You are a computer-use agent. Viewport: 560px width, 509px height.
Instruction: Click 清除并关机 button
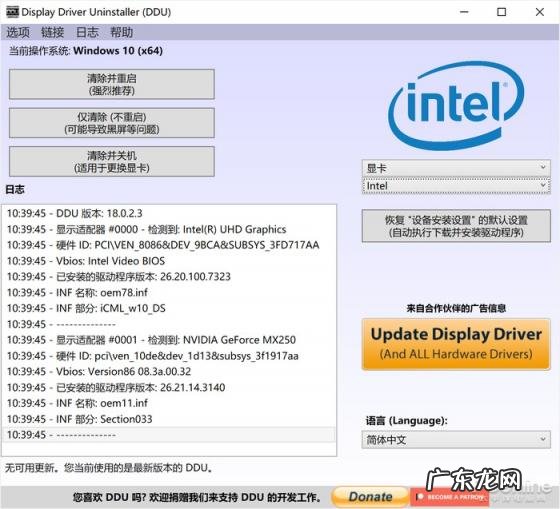112,161
